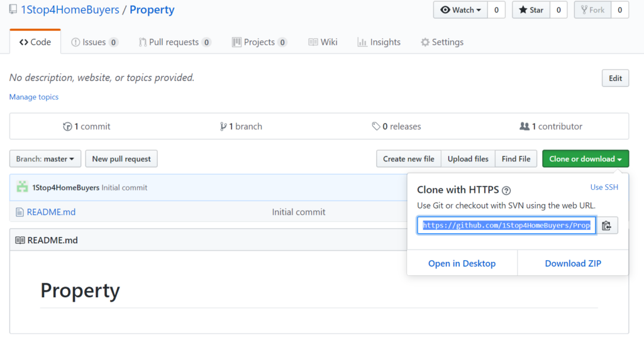Open the Branch: master dropdown
This screenshot has height=345, width=644.
tap(45, 159)
